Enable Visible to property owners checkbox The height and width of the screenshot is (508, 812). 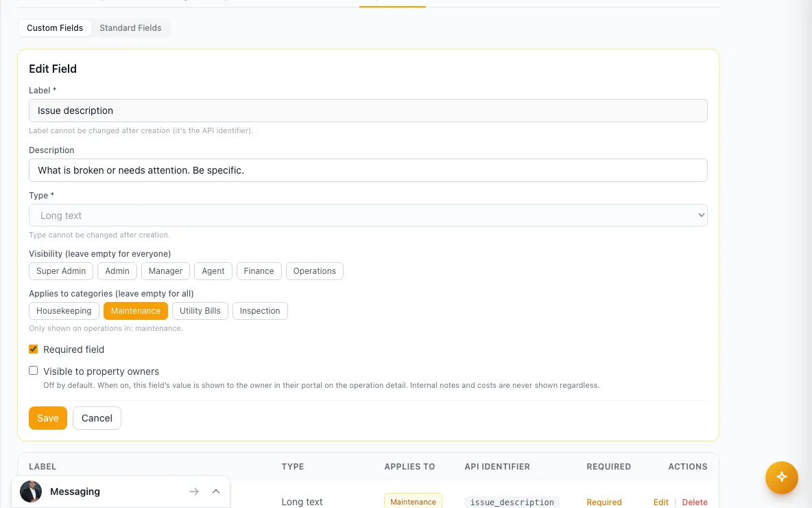point(33,371)
